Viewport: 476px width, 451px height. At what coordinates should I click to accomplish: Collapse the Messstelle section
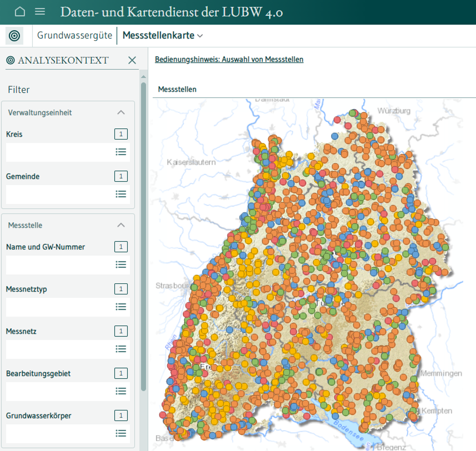tap(121, 225)
